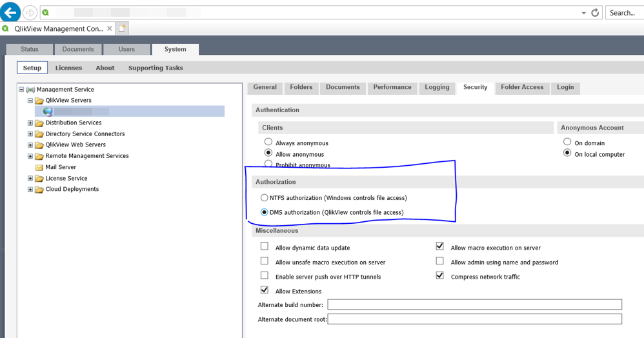This screenshot has width=644, height=338.
Task: Click Remote Management Services folder icon
Action: pyautogui.click(x=39, y=156)
